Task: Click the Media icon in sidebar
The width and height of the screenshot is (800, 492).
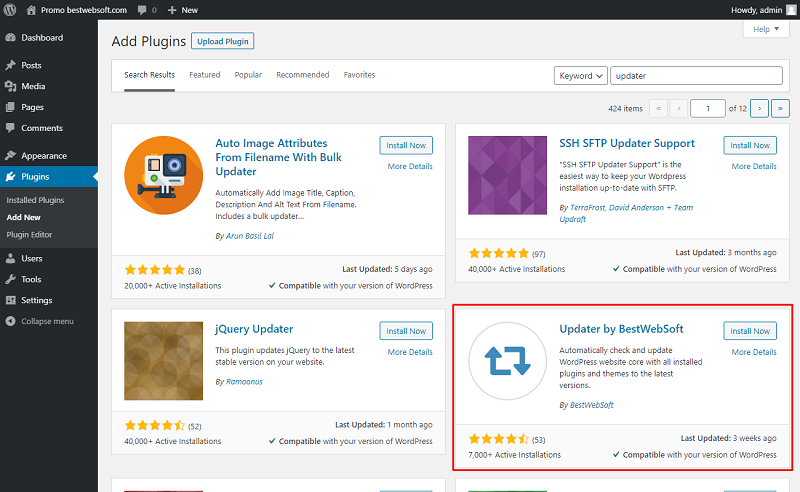Action: [x=10, y=86]
